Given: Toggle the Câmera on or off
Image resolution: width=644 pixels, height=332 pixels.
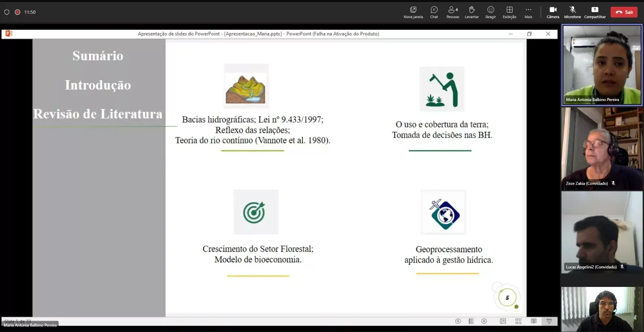Looking at the screenshot, I should pyautogui.click(x=553, y=12).
